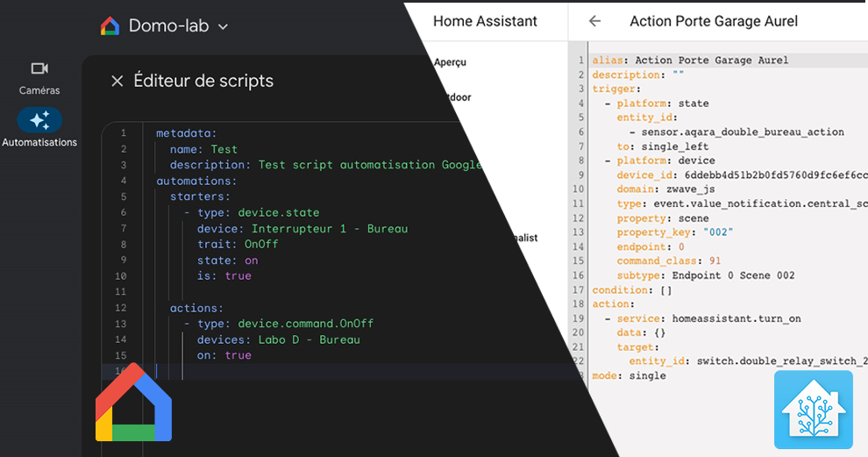Go back from Action Porte Garage Aurel
The image size is (868, 457).
click(594, 21)
